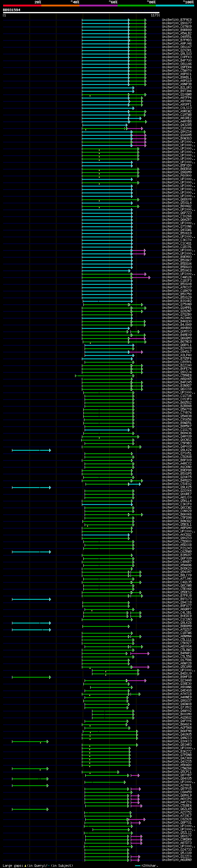Click hit label UniRef100_C7YR74

(x=177, y=412)
